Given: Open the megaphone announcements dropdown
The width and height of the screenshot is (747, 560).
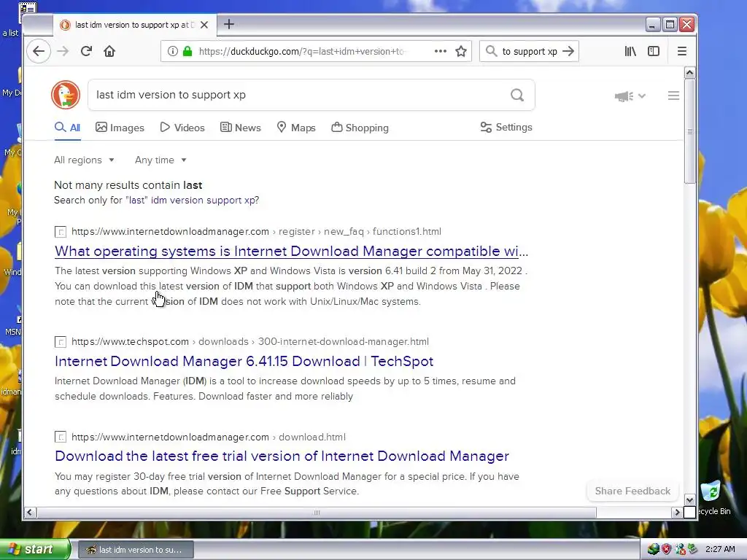Looking at the screenshot, I should click(630, 96).
